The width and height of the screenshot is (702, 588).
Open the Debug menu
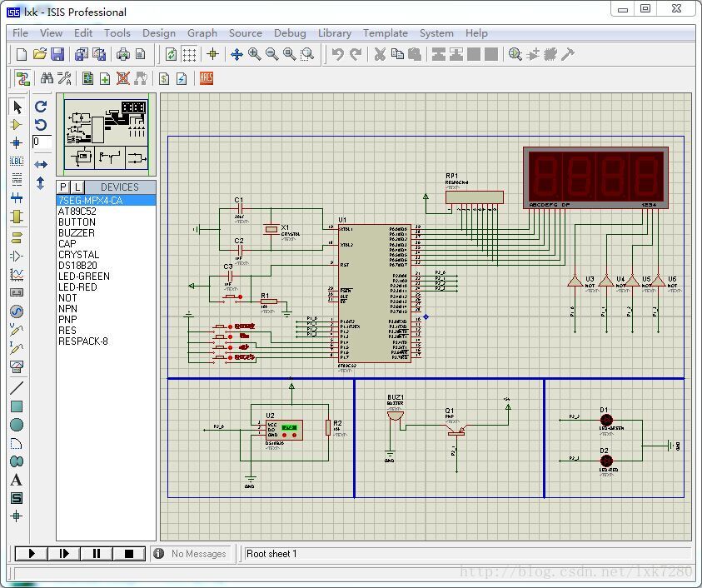(290, 33)
